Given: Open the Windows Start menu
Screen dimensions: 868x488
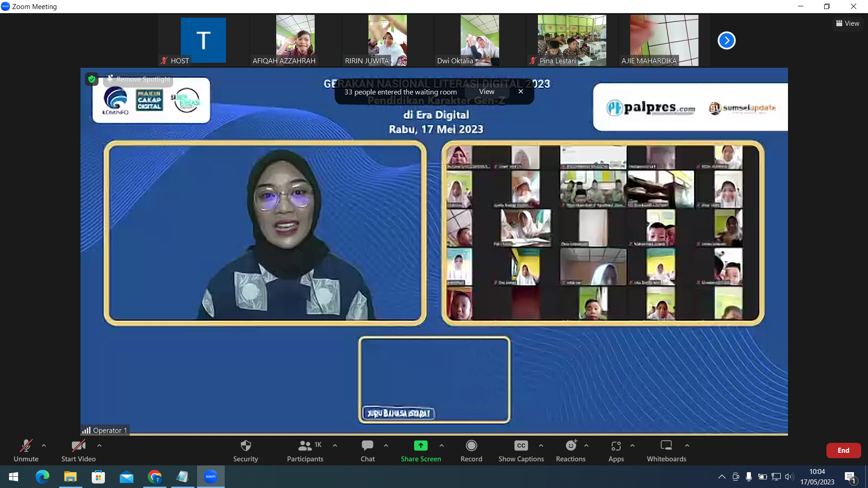Looking at the screenshot, I should click(x=14, y=477).
